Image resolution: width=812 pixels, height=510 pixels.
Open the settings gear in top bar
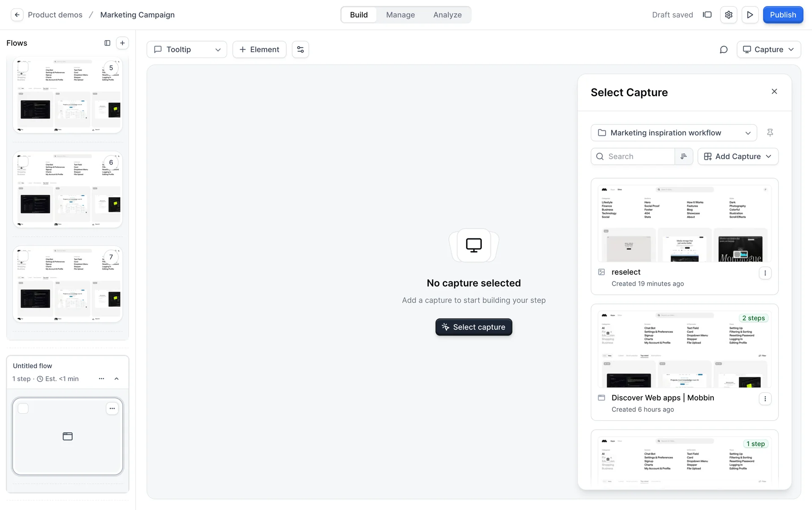[x=728, y=15]
